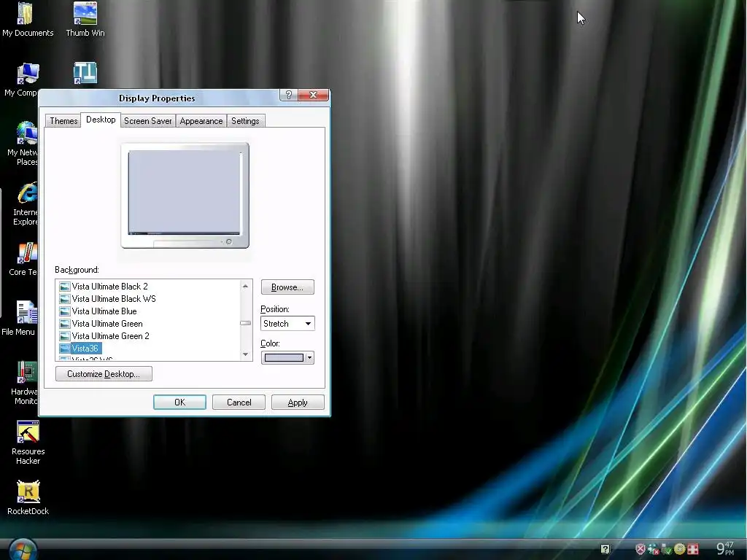This screenshot has height=560, width=747.
Task: Click Browse to choose a wallpaper
Action: click(287, 287)
